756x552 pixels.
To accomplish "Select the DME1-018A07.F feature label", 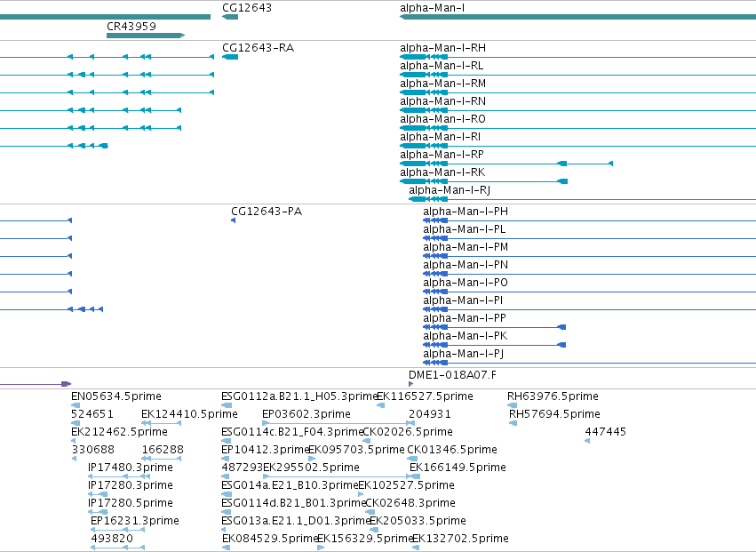I will 452,375.
